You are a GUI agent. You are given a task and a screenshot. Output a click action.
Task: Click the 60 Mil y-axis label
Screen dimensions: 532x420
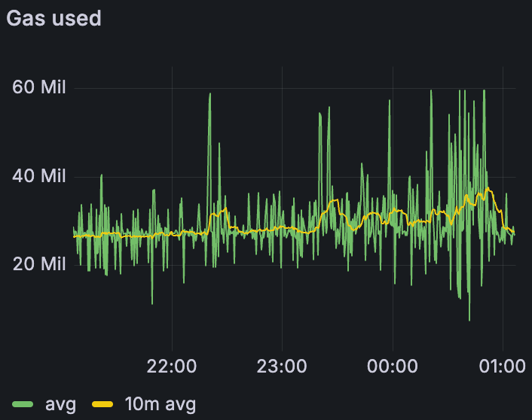click(x=39, y=87)
